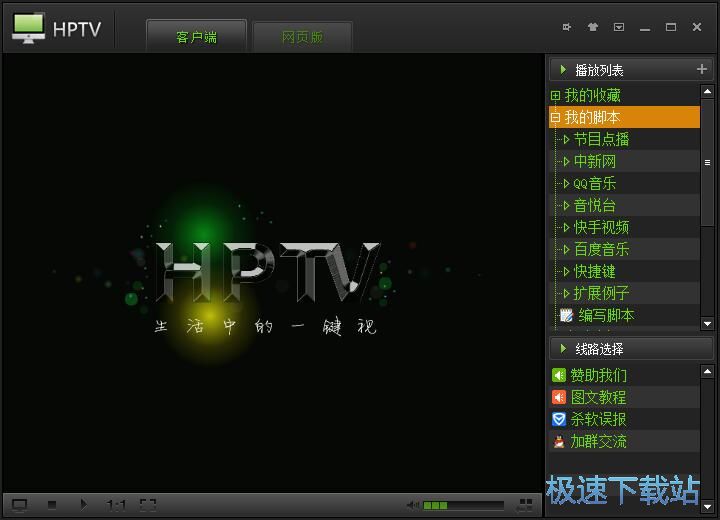
Task: Click the triangle icon beside QQ音乐
Action: pyautogui.click(x=566, y=183)
